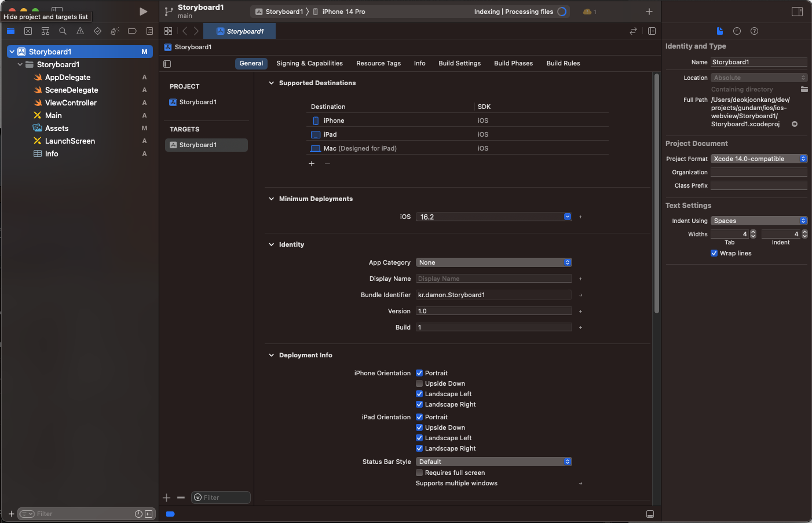This screenshot has width=812, height=523.
Task: Open the Quick Help inspector
Action: [754, 31]
